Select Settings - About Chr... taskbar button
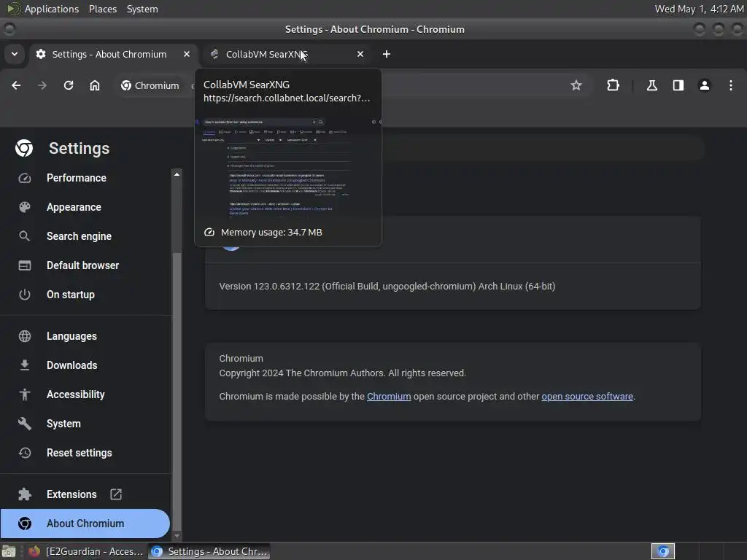Screen dimensions: 747x560 click(209, 551)
